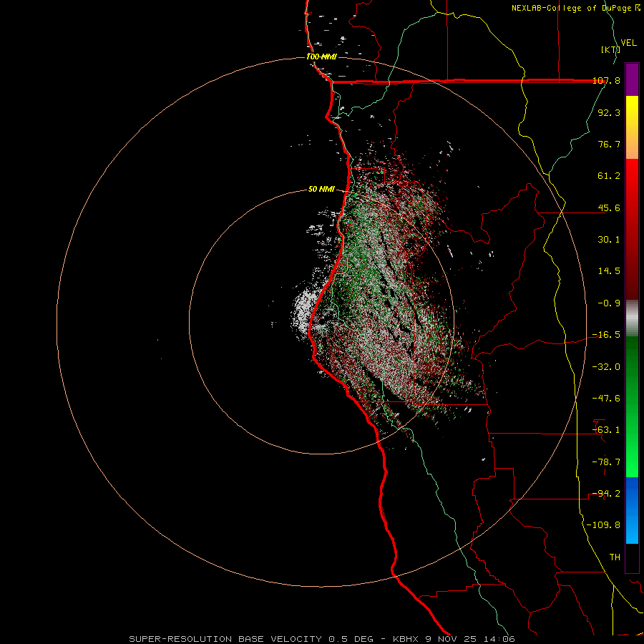Select the purple segment of the velocity color bar
The width and height of the screenshot is (644, 644).
coord(632,79)
